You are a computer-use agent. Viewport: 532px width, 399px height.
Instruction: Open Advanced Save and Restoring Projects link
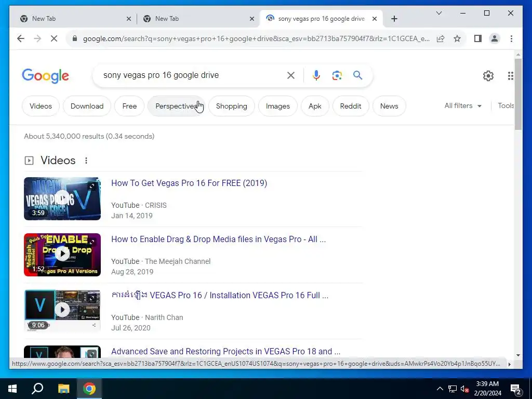[225, 351]
